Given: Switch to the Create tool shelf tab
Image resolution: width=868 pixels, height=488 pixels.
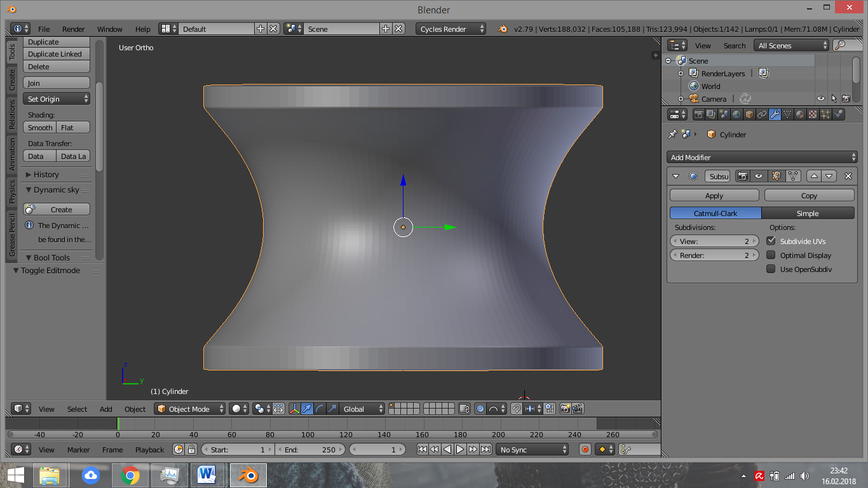Looking at the screenshot, I should point(12,80).
